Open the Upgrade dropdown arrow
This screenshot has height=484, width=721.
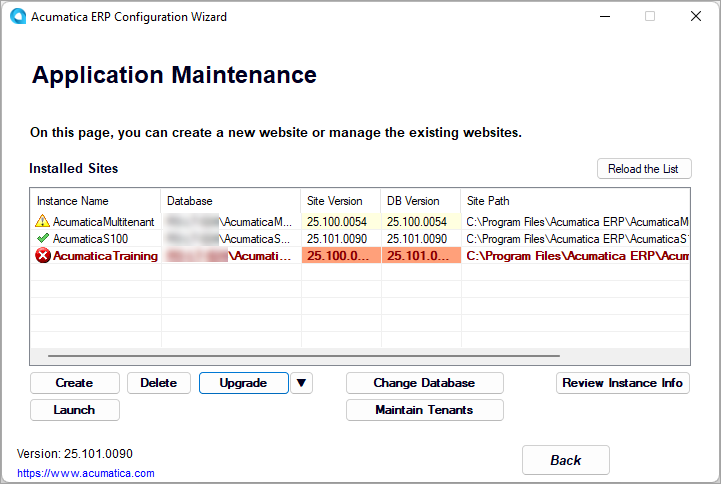coord(301,383)
